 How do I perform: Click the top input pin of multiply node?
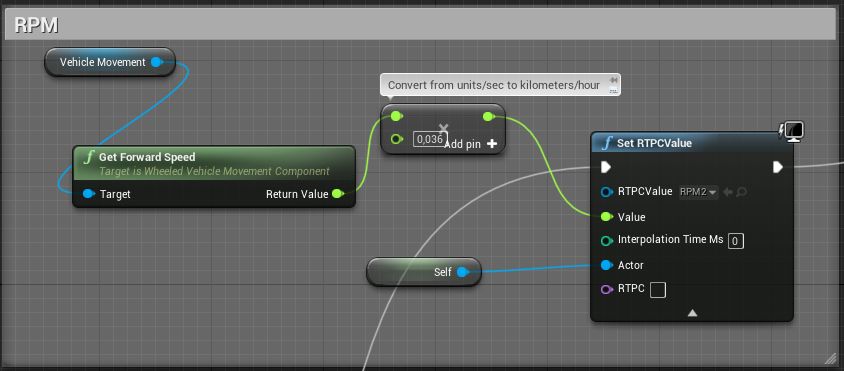[396, 116]
